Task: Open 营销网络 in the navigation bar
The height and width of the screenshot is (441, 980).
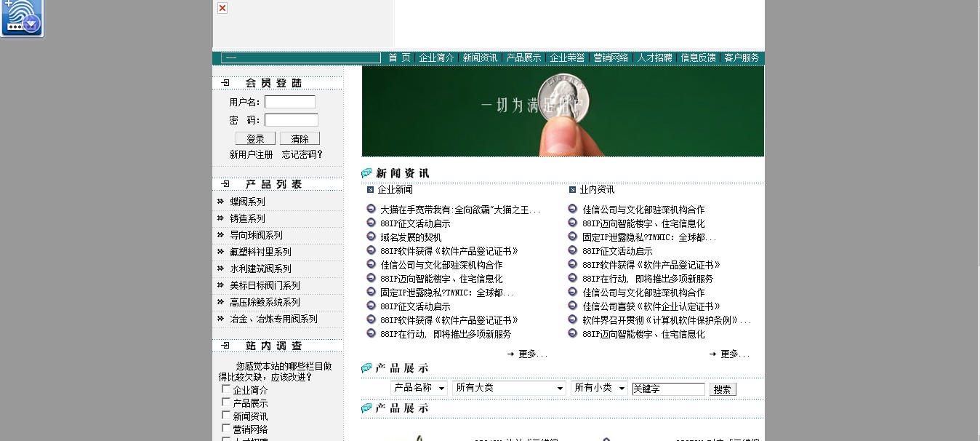Action: tap(611, 58)
